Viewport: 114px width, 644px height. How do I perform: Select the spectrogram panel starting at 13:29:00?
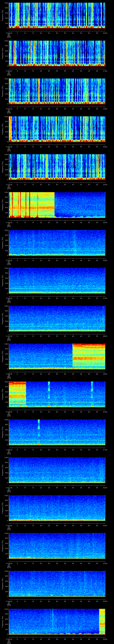tap(57, 16)
